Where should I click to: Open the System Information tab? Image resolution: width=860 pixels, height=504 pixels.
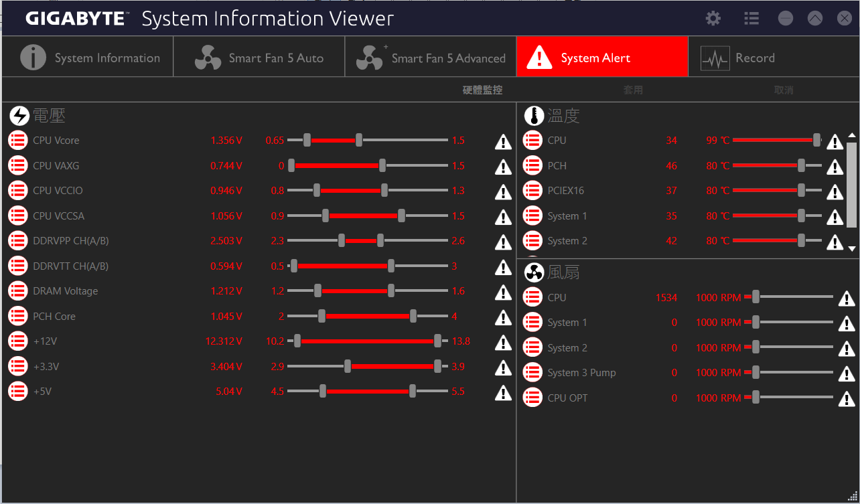click(88, 58)
